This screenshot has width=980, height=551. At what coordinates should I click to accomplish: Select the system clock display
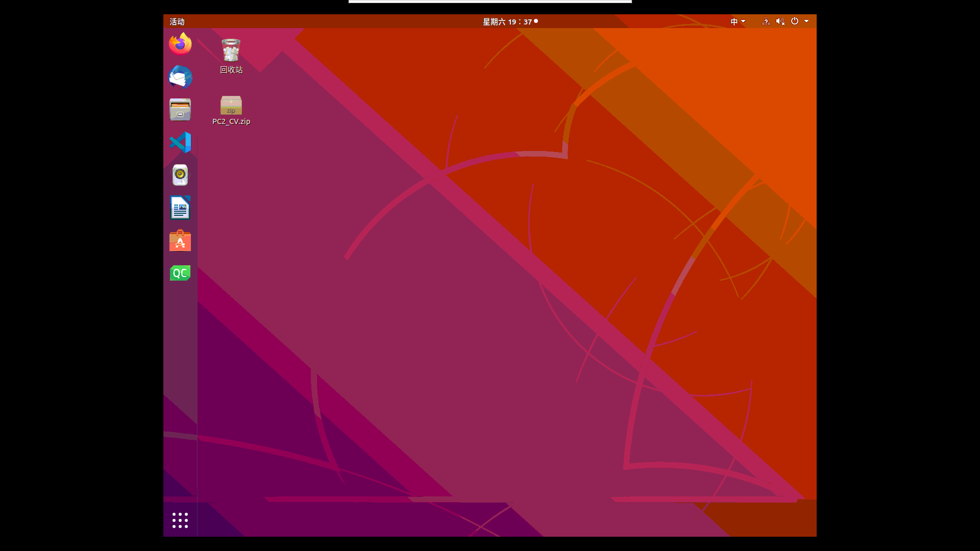pos(508,21)
